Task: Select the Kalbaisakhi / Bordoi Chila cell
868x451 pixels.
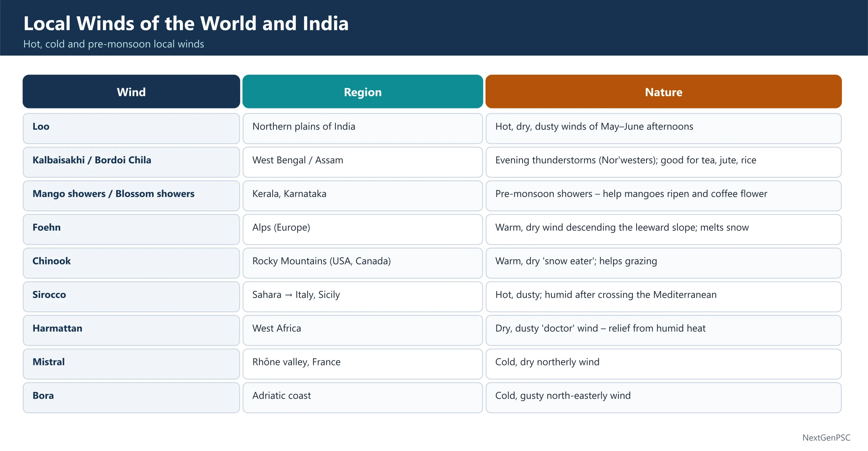Action: (x=131, y=162)
